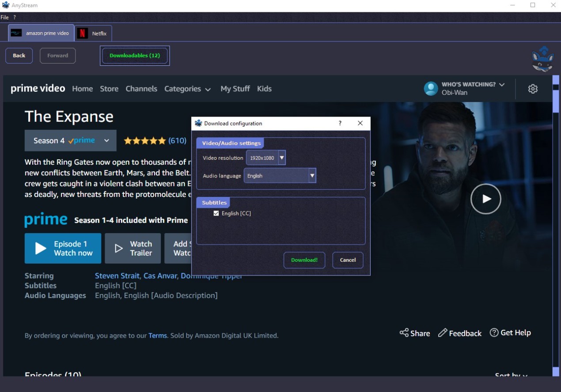Open the Downloadables (12) list
The width and height of the screenshot is (561, 392).
135,56
